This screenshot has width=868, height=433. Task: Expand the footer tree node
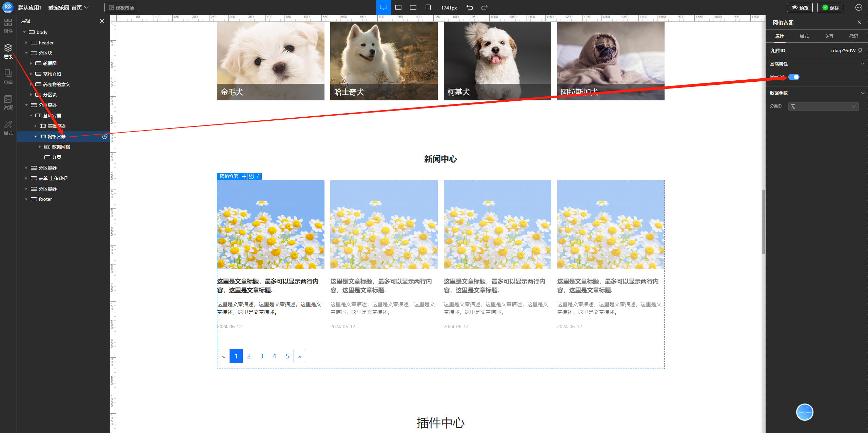click(26, 199)
